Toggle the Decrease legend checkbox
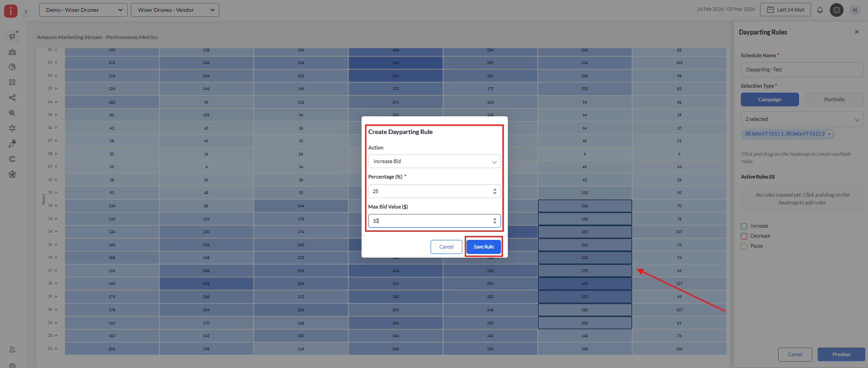 pos(744,236)
